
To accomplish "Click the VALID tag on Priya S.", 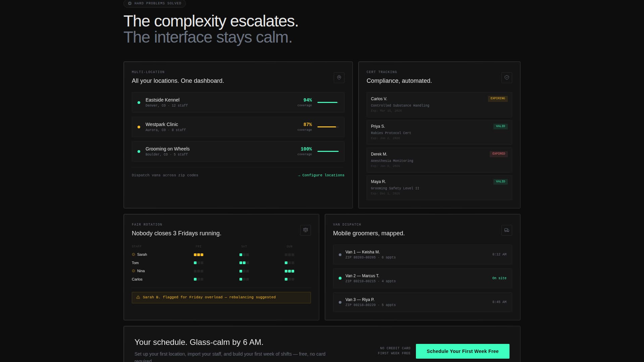I will [500, 126].
